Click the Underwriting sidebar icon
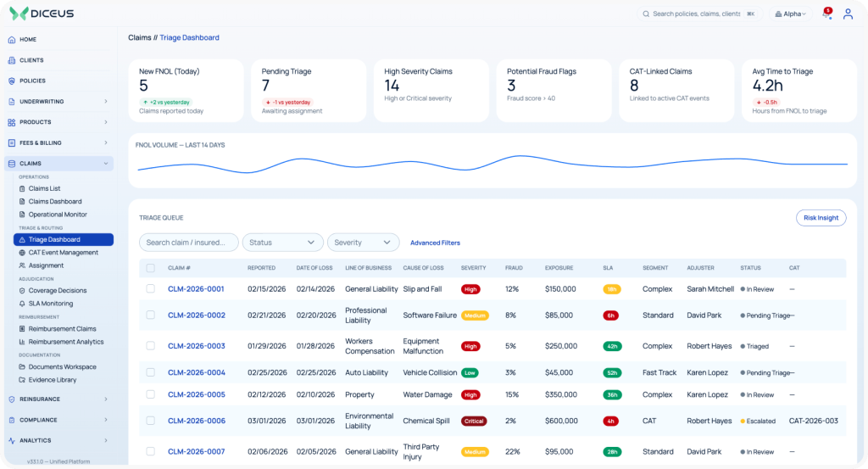868x469 pixels. [x=12, y=102]
